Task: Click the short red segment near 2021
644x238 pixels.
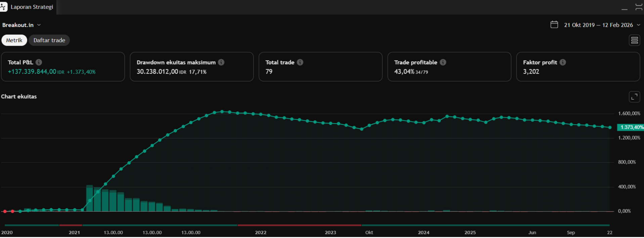Action: click(71, 225)
